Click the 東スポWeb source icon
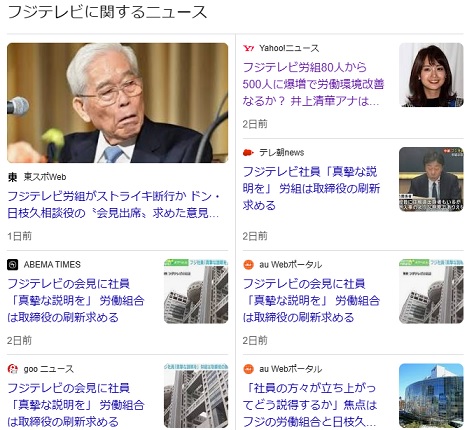The width and height of the screenshot is (467, 430). (13, 177)
